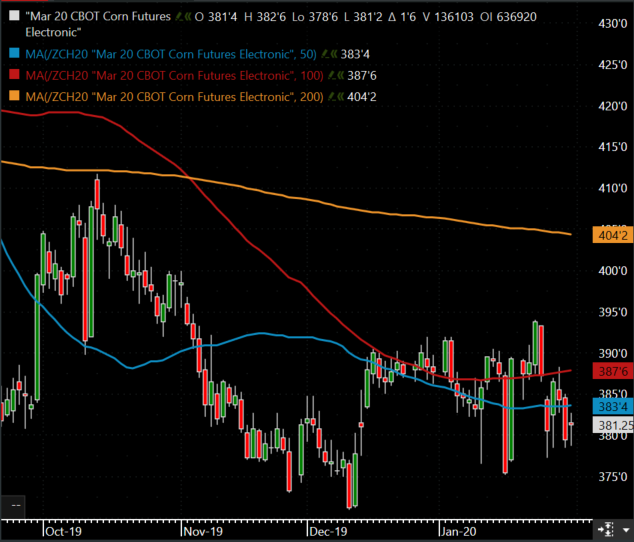This screenshot has width=634, height=542.
Task: Click the Oct-19 date label on time axis
Action: 63,531
